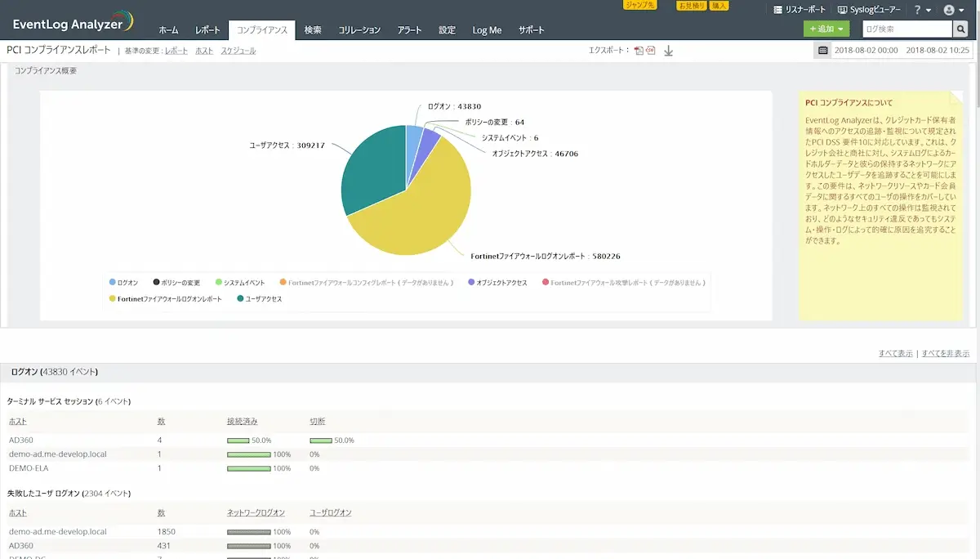Viewport: 980px width, 559px height.
Task: Click the log search magnifier button
Action: (961, 29)
